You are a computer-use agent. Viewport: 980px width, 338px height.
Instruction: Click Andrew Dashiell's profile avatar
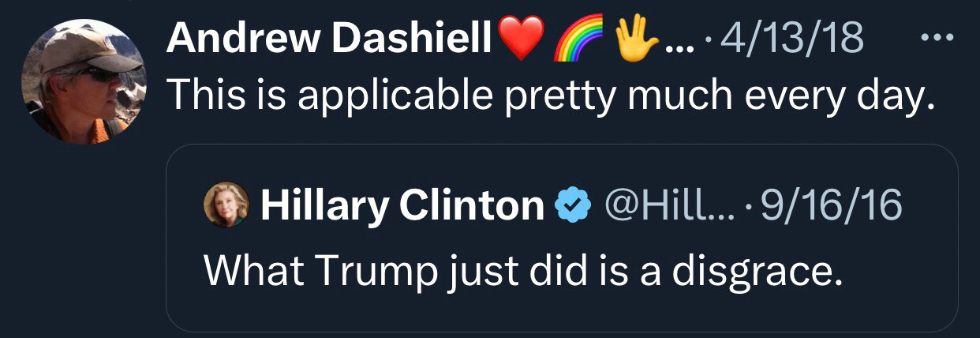(83, 81)
